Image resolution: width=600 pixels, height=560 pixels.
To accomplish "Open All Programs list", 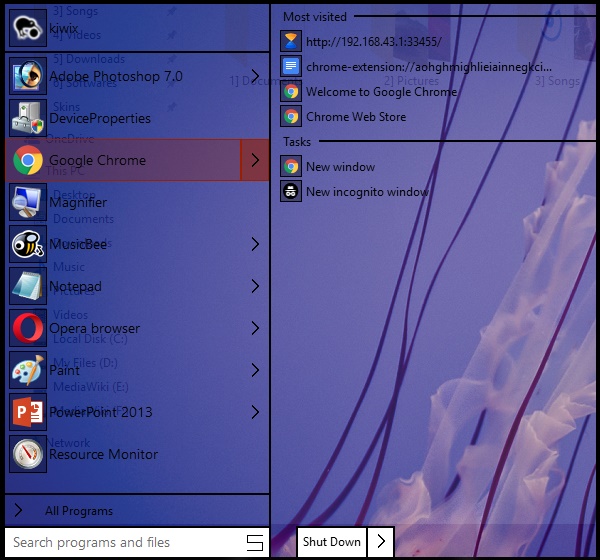I will coord(137,510).
